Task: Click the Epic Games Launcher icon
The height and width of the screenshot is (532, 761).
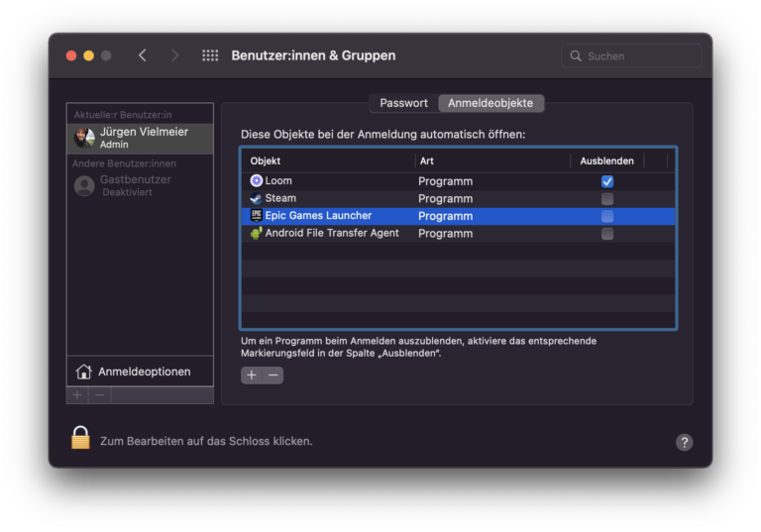Action: coord(257,216)
